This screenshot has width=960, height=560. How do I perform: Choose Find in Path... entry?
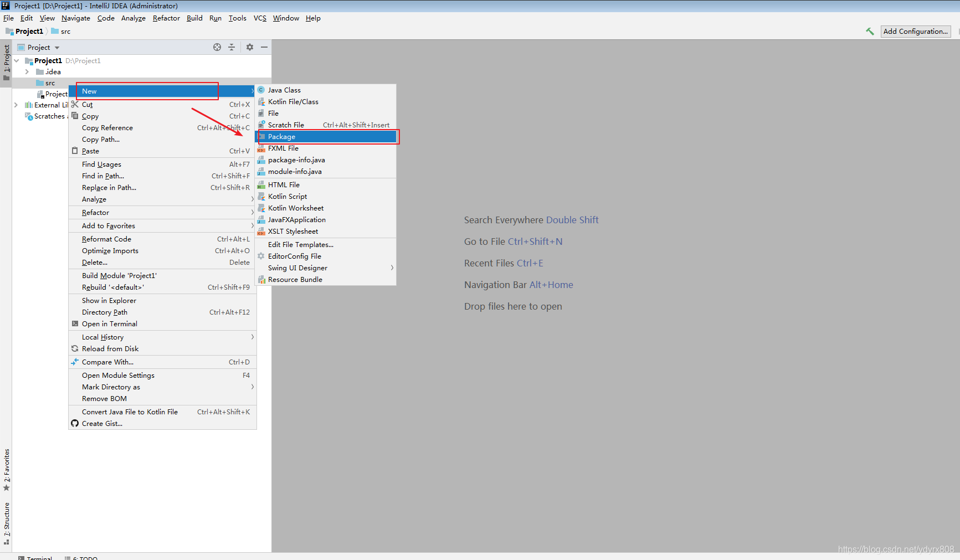pyautogui.click(x=162, y=176)
